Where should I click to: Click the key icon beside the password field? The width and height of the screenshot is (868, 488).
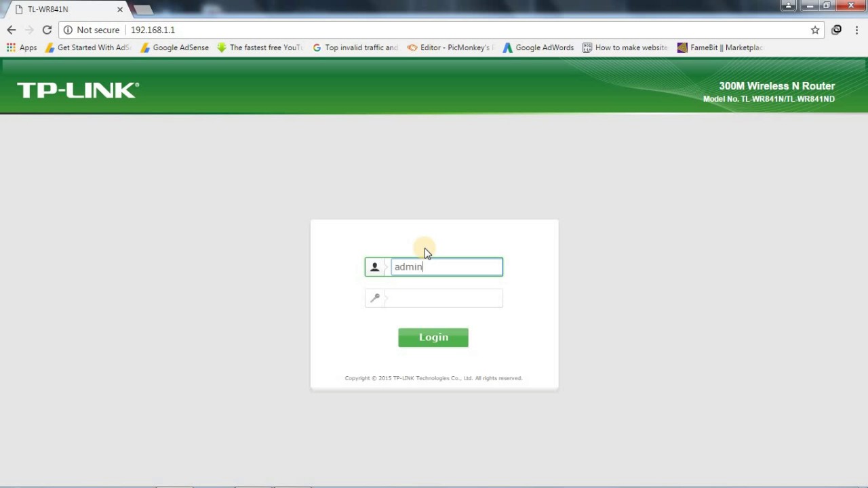point(375,298)
